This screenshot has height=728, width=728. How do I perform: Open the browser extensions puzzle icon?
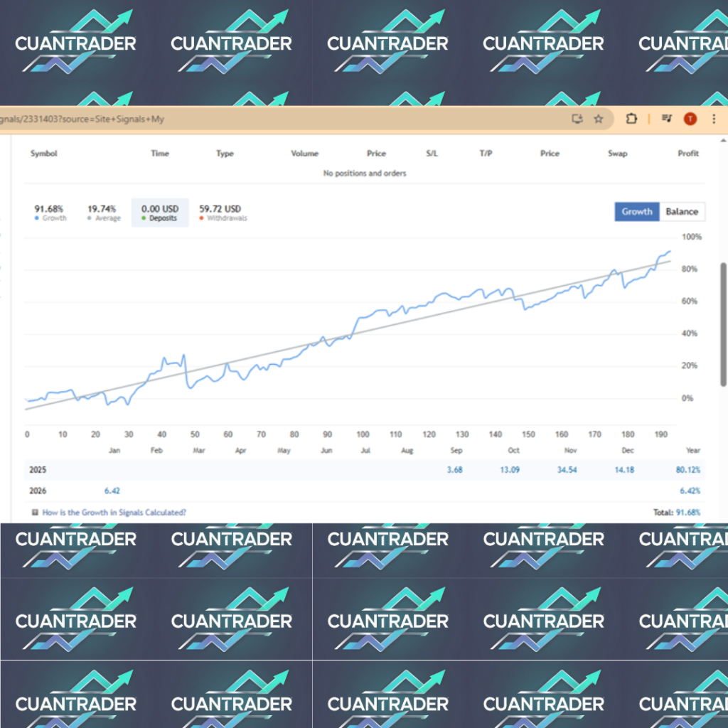(x=631, y=119)
